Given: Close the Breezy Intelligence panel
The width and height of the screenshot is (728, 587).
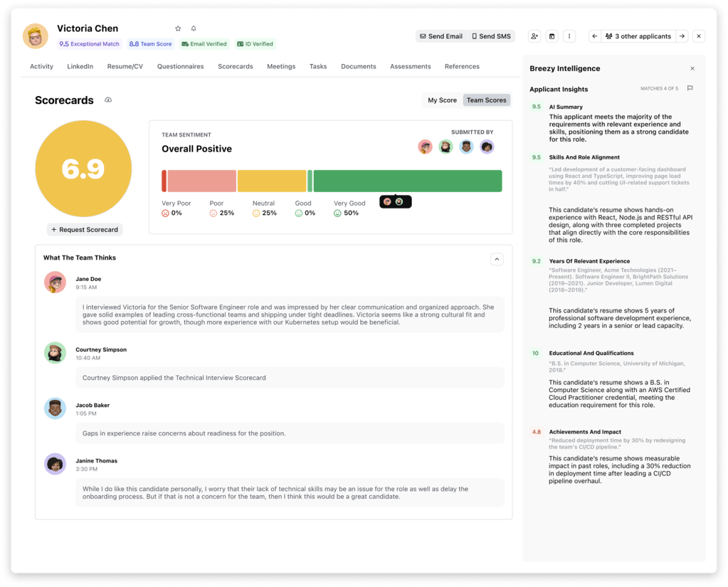Looking at the screenshot, I should pyautogui.click(x=692, y=68).
